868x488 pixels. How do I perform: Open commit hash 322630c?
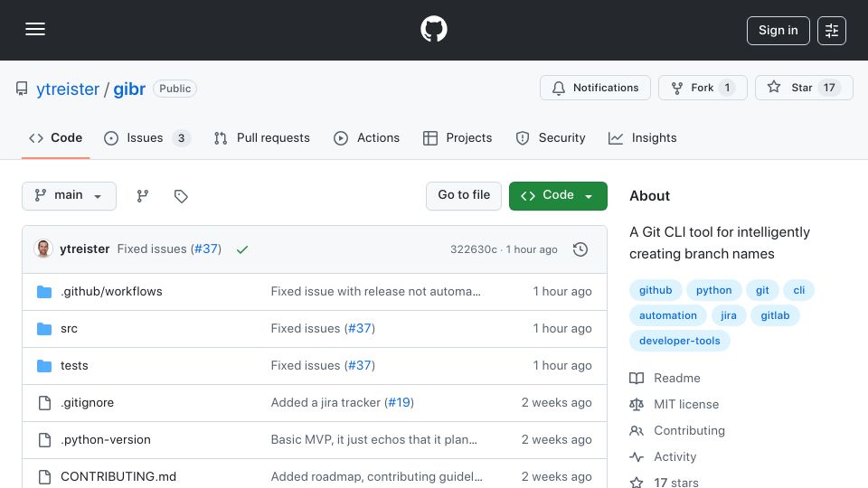tap(473, 249)
